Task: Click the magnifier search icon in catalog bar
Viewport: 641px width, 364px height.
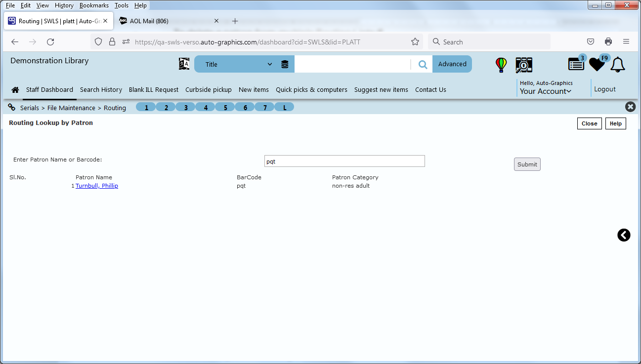Action: point(423,64)
